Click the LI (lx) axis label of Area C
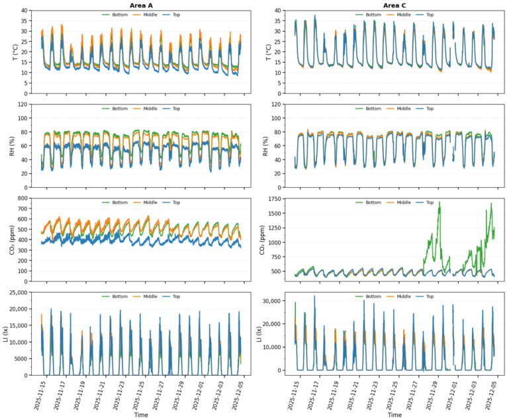This screenshot has width=507, height=420. (259, 334)
